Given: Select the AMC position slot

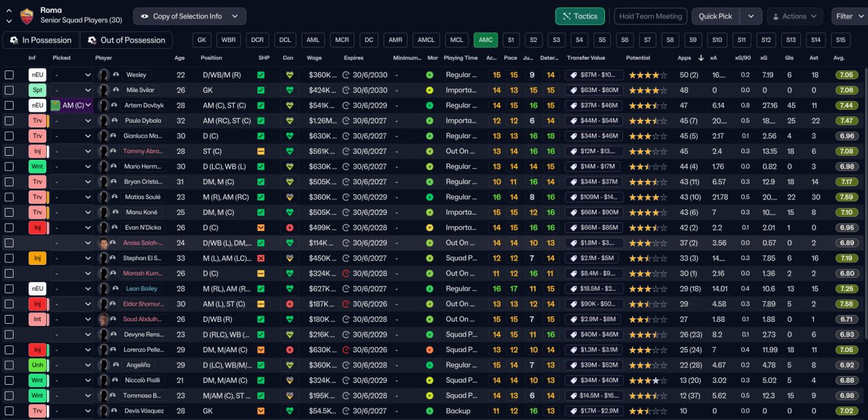Looking at the screenshot, I should [486, 40].
